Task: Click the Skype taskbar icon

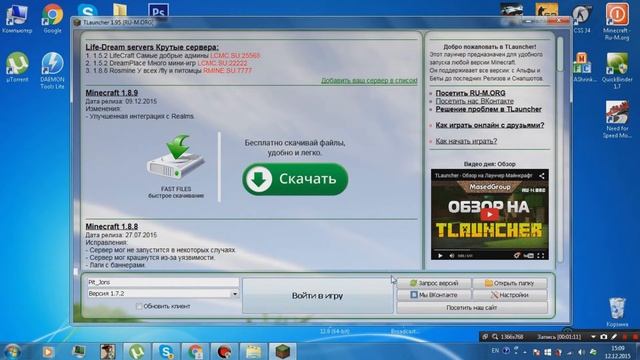Action: pos(166,351)
